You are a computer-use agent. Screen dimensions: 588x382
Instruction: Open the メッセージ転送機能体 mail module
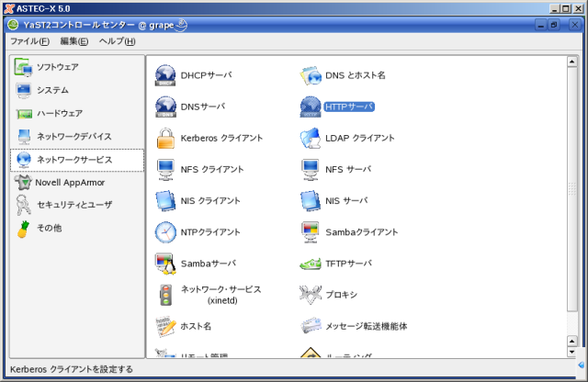pos(310,326)
